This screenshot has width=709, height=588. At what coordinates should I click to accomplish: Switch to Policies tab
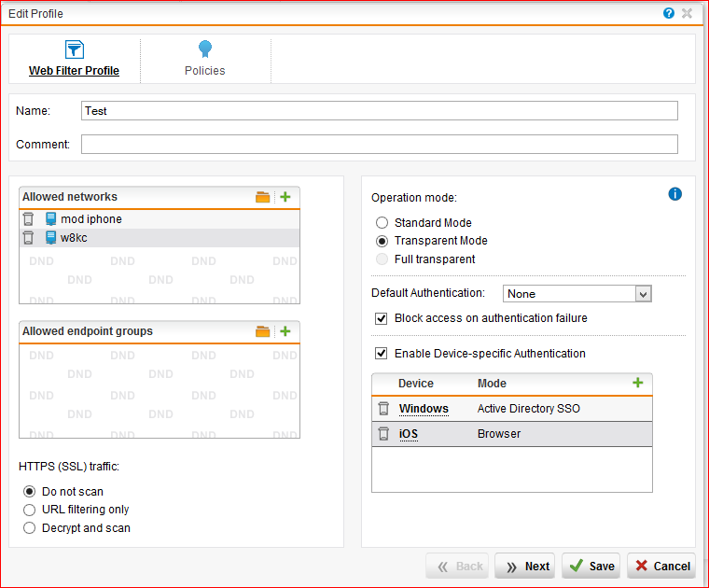coord(204,60)
